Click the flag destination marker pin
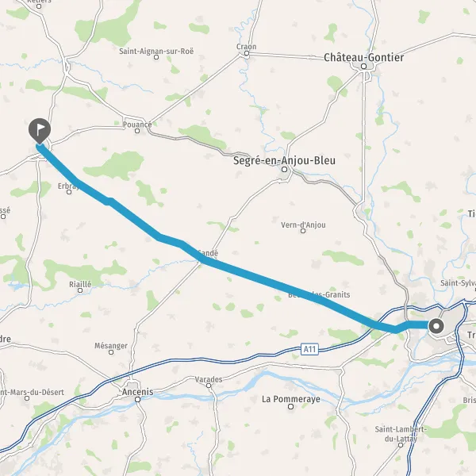The height and width of the screenshot is (476, 476). tap(40, 131)
